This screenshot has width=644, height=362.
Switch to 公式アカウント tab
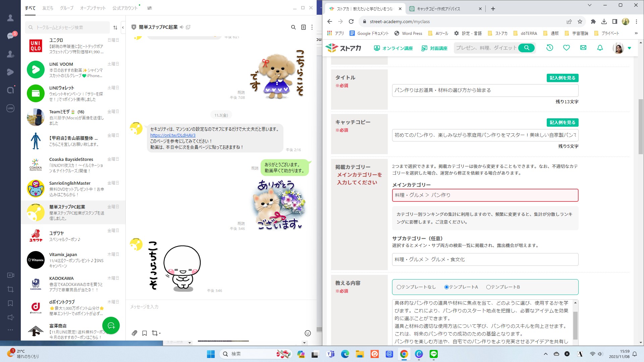click(x=125, y=8)
